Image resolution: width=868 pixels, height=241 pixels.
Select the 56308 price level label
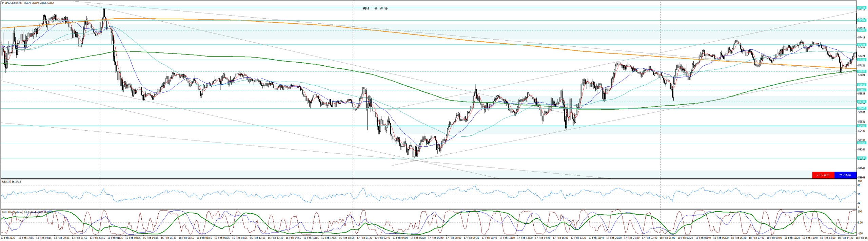(861, 143)
